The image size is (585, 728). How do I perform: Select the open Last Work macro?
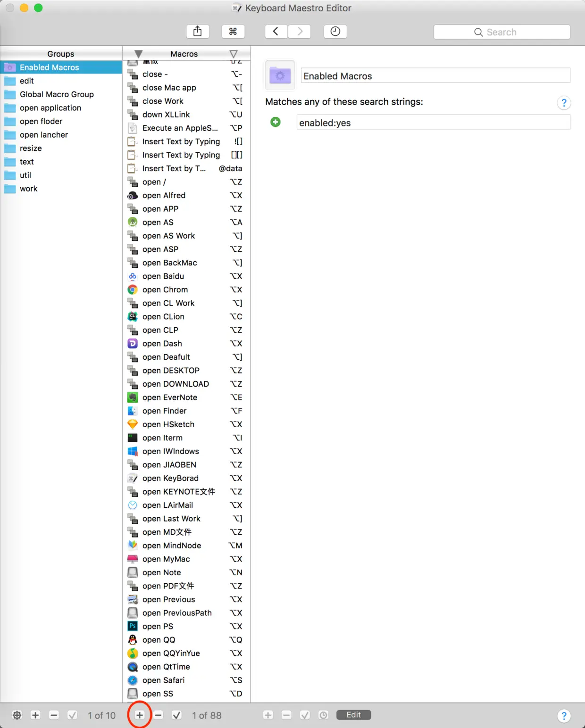pyautogui.click(x=186, y=519)
